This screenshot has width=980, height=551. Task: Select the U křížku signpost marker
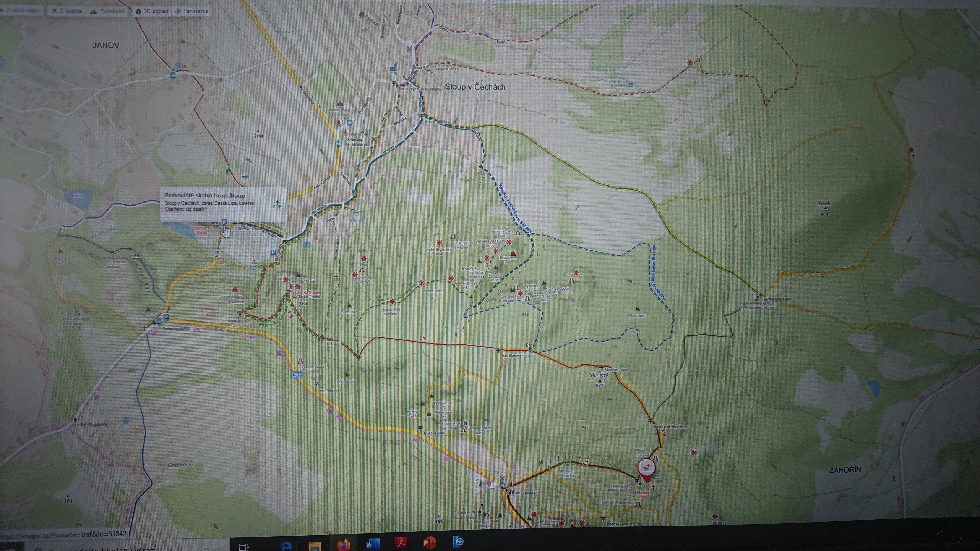click(x=322, y=337)
